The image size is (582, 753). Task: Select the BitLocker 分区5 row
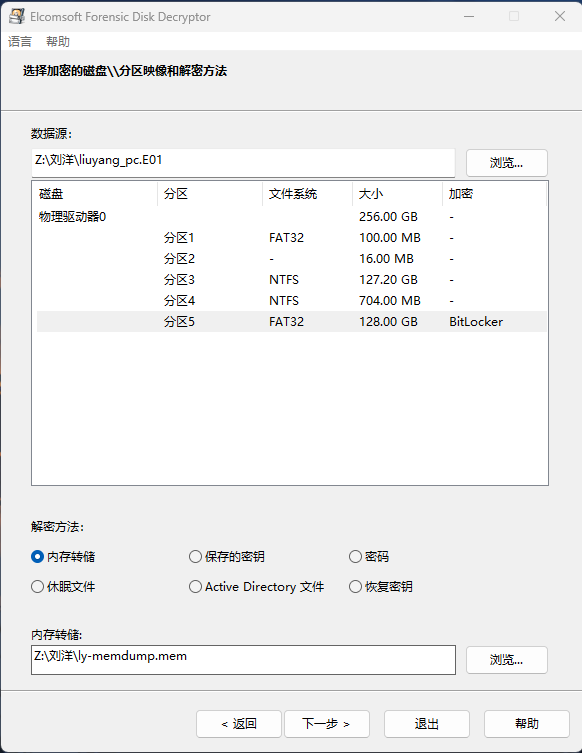[291, 321]
